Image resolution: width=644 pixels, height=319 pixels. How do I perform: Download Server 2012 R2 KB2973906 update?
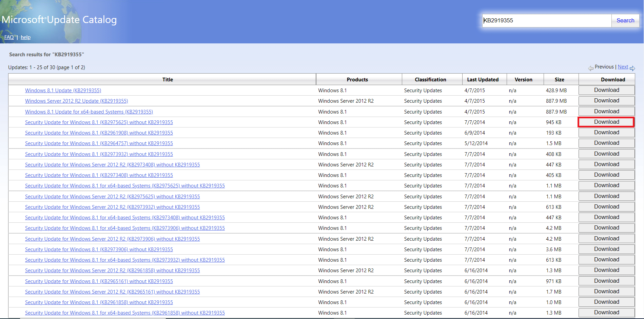(606, 239)
